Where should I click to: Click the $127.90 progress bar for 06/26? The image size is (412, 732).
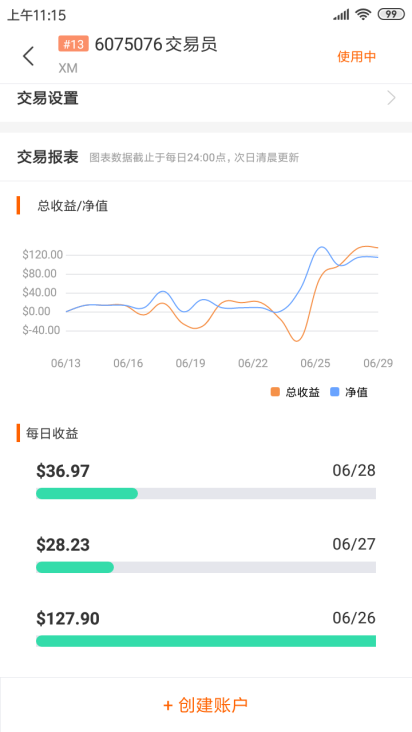pos(206,641)
